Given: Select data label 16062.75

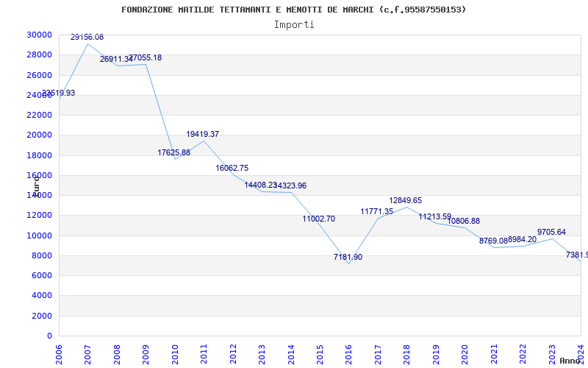Looking at the screenshot, I should pos(232,169).
